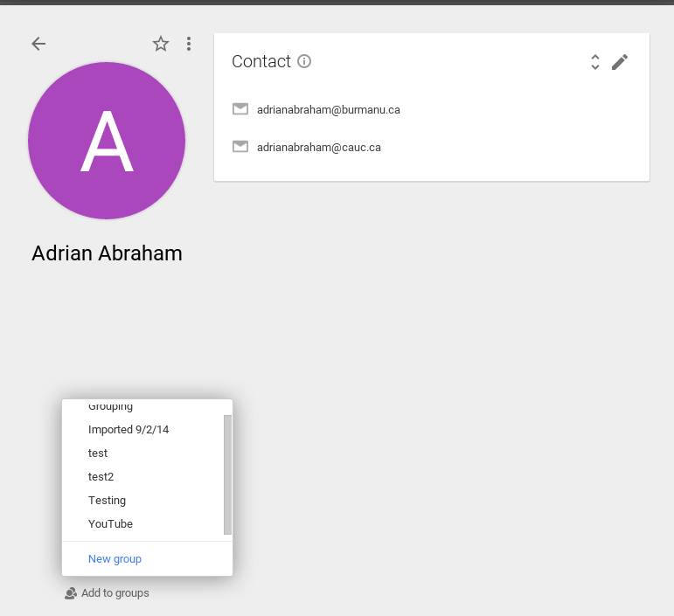Click the Adrian Abraham name heading
Viewport: 674px width, 616px height.
point(107,253)
